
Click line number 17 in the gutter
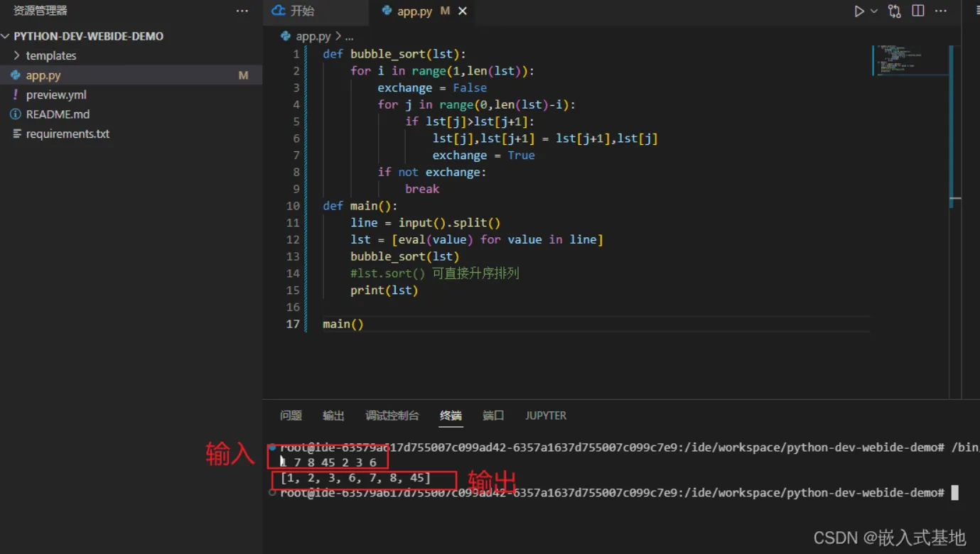(x=293, y=324)
